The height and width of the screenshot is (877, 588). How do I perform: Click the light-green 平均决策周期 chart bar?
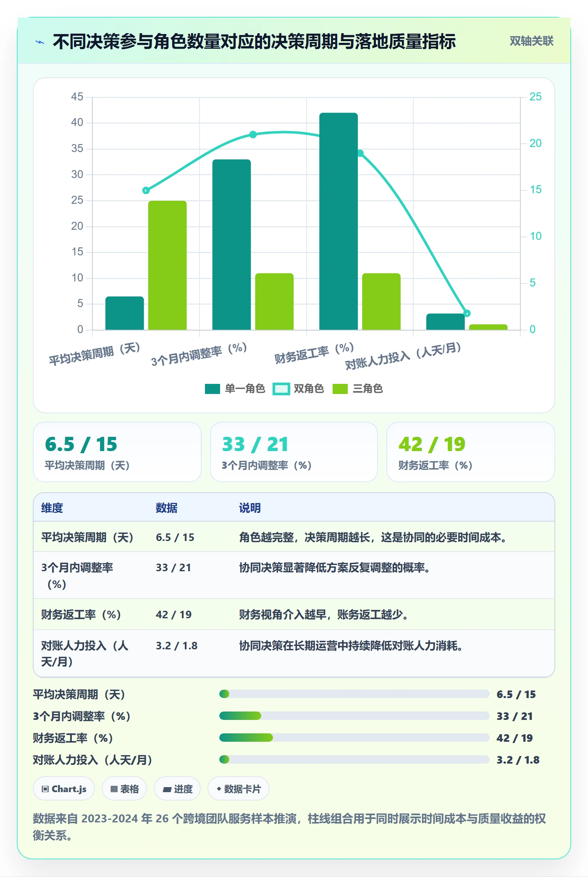pos(167,265)
